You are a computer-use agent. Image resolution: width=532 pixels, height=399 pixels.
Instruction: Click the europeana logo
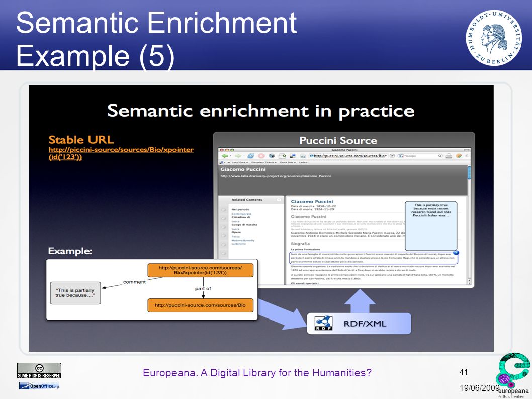point(514,375)
